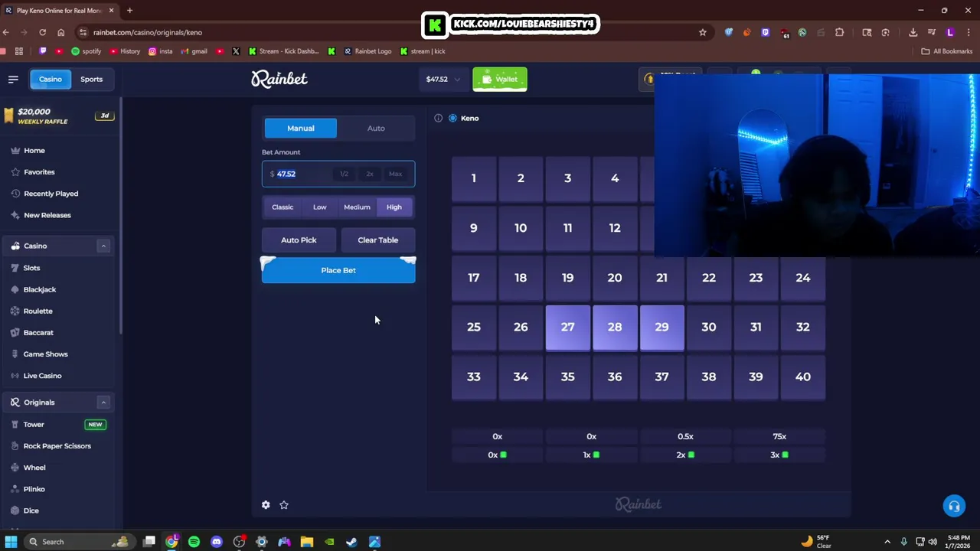
Task: Choose High risk level
Action: (x=394, y=207)
